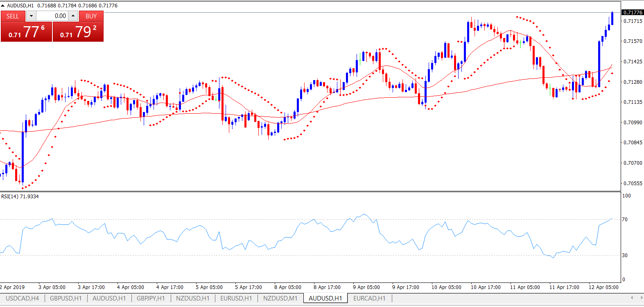Image resolution: width=644 pixels, height=307 pixels.
Task: Click the 5 Apr 05:00 time label
Action: [209, 287]
